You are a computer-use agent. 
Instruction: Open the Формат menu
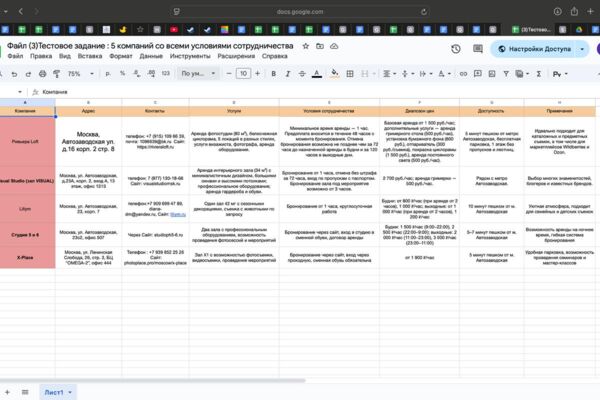[121, 56]
